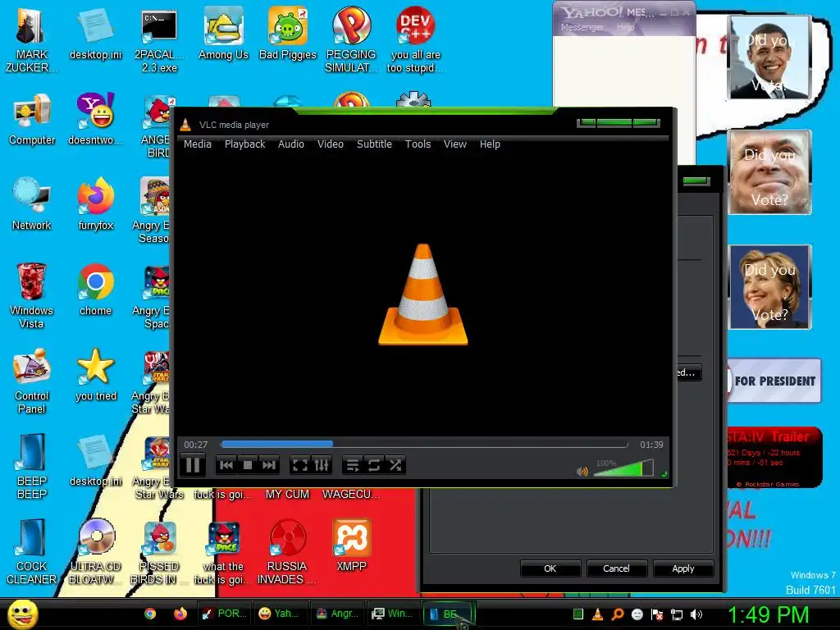This screenshot has width=840, height=630.
Task: Skip to next media in VLC
Action: (x=269, y=465)
